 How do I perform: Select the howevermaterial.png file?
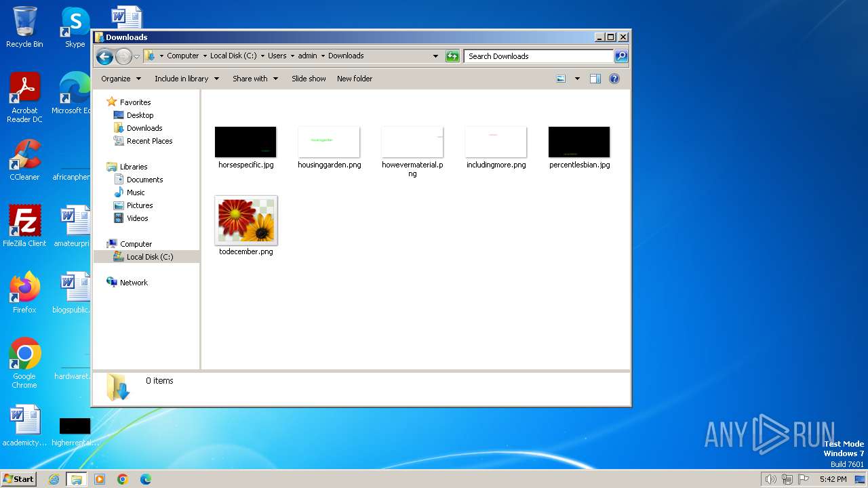(x=412, y=152)
